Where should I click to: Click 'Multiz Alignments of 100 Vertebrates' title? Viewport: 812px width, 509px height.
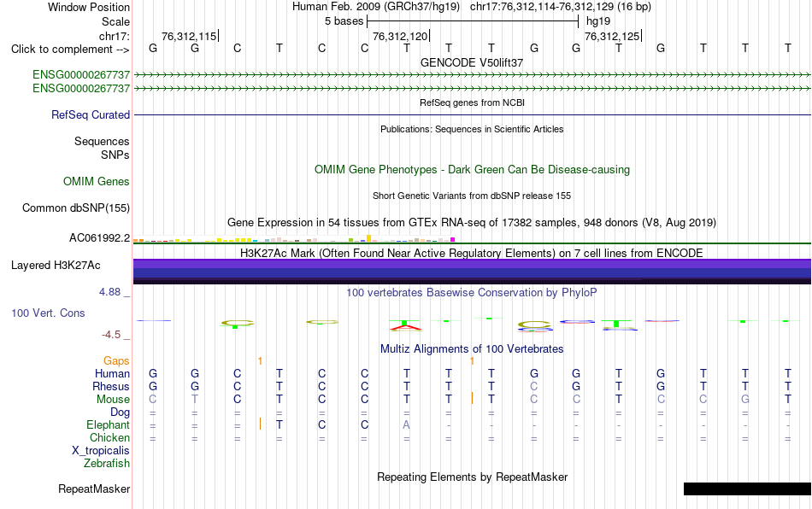472,348
